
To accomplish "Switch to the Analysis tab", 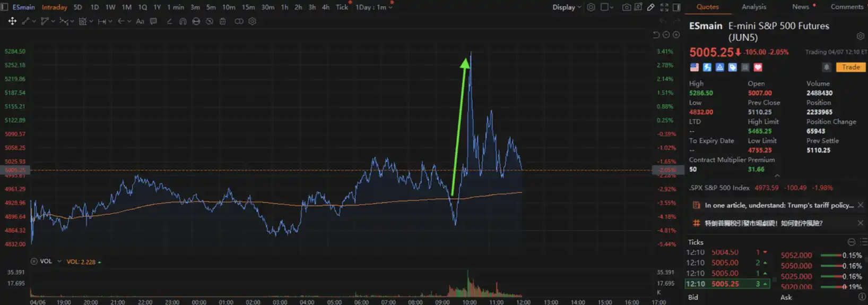I will pos(753,7).
